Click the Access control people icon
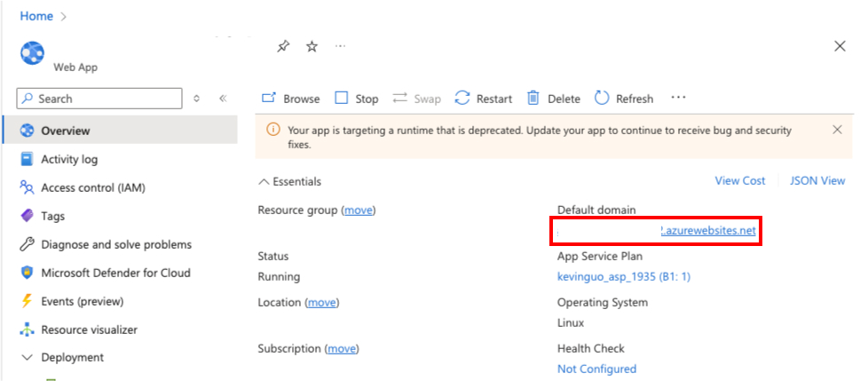Screen dimensions: 868x381 pos(27,187)
